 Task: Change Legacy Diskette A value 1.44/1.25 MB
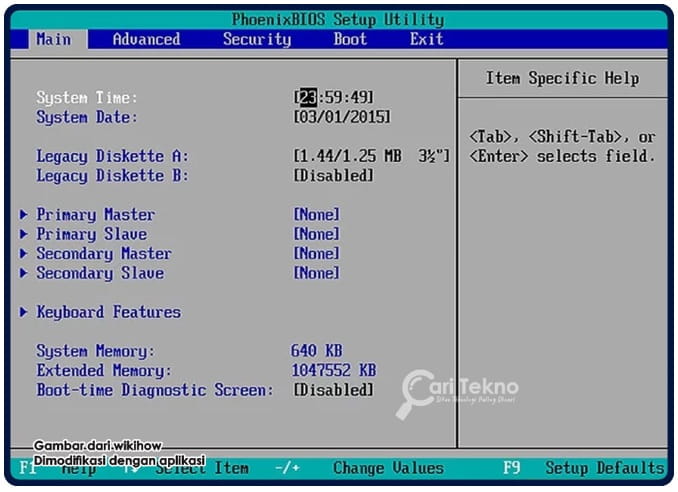(x=371, y=156)
